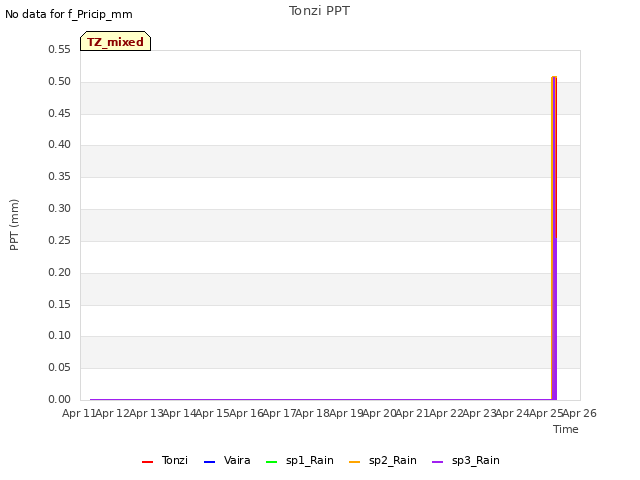Click the Apr 14 x-axis tick label
The height and width of the screenshot is (480, 640).
[179, 413]
